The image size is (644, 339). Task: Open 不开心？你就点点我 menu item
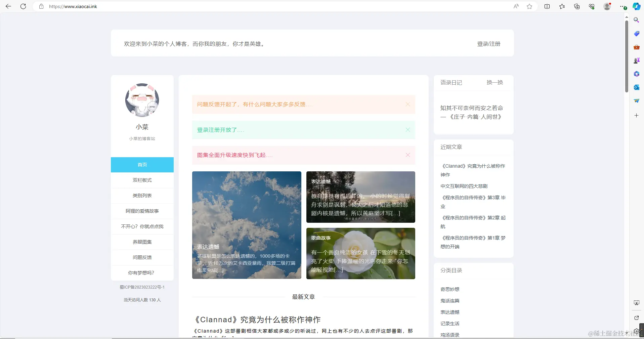coord(142,226)
